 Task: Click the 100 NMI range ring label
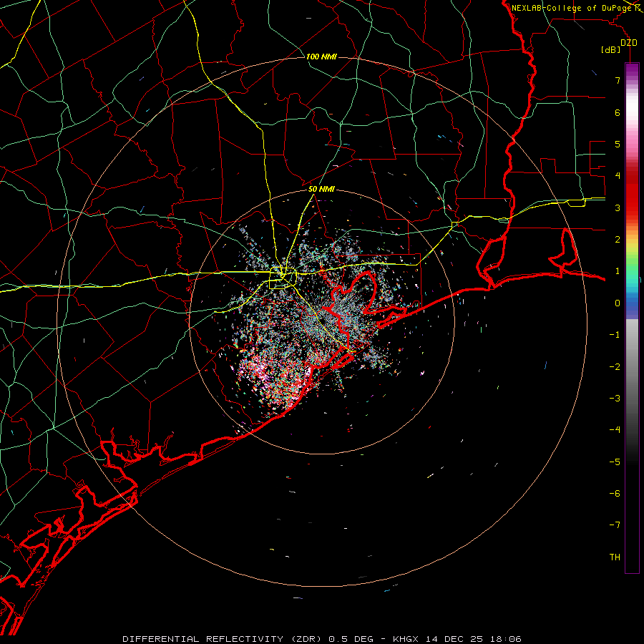tap(321, 57)
